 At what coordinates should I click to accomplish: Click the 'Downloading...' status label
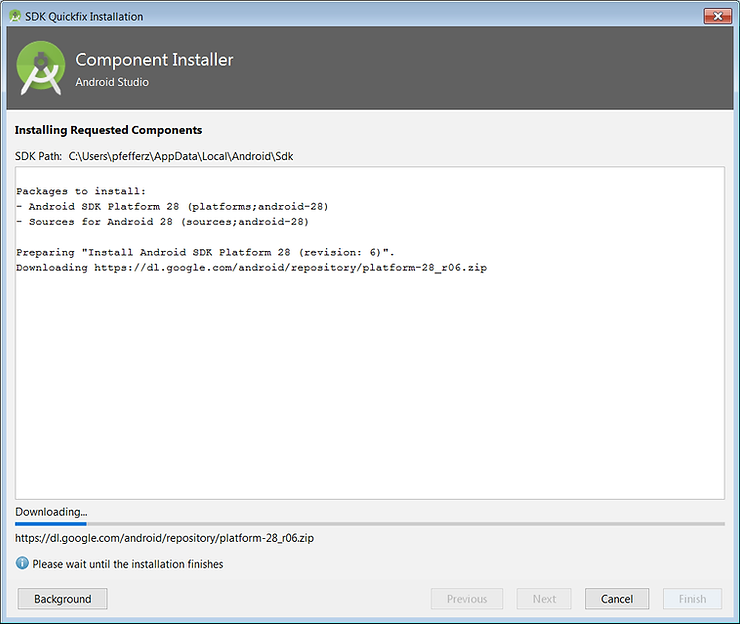[x=51, y=512]
